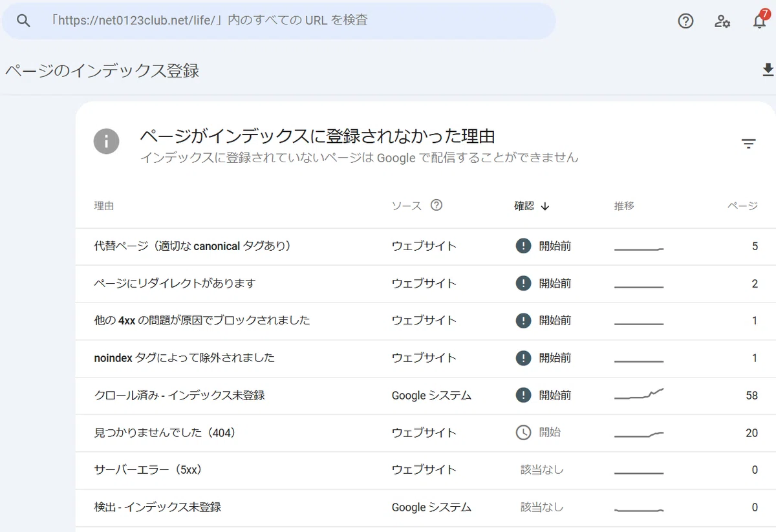
Task: Click Google システム source in 検出 row
Action: (x=431, y=507)
